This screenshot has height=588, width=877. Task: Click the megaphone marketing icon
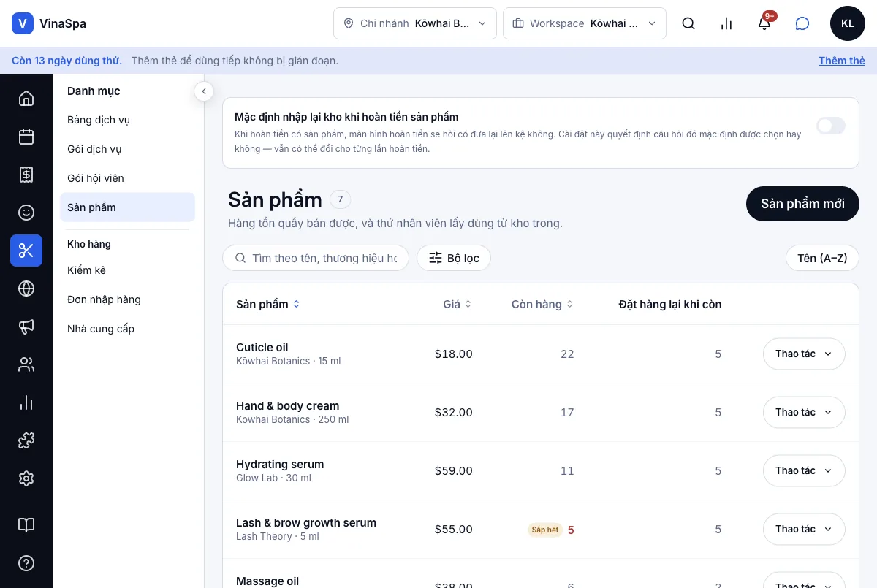26,327
